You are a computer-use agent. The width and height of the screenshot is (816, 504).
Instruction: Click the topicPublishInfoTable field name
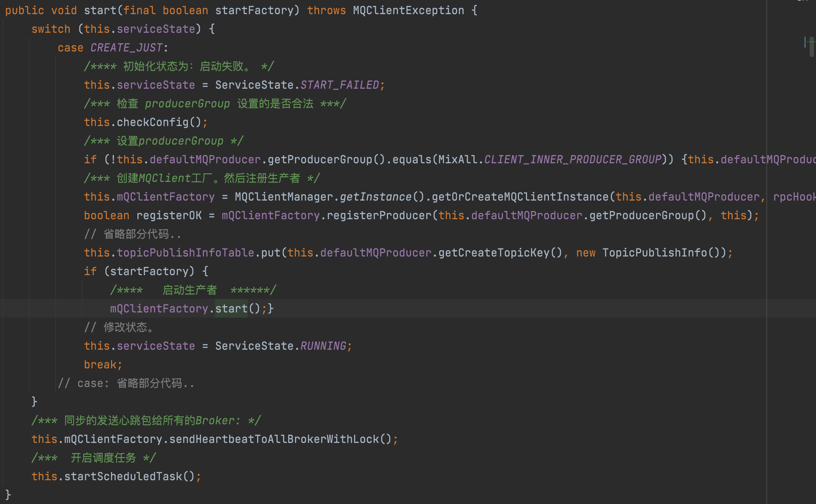click(185, 253)
